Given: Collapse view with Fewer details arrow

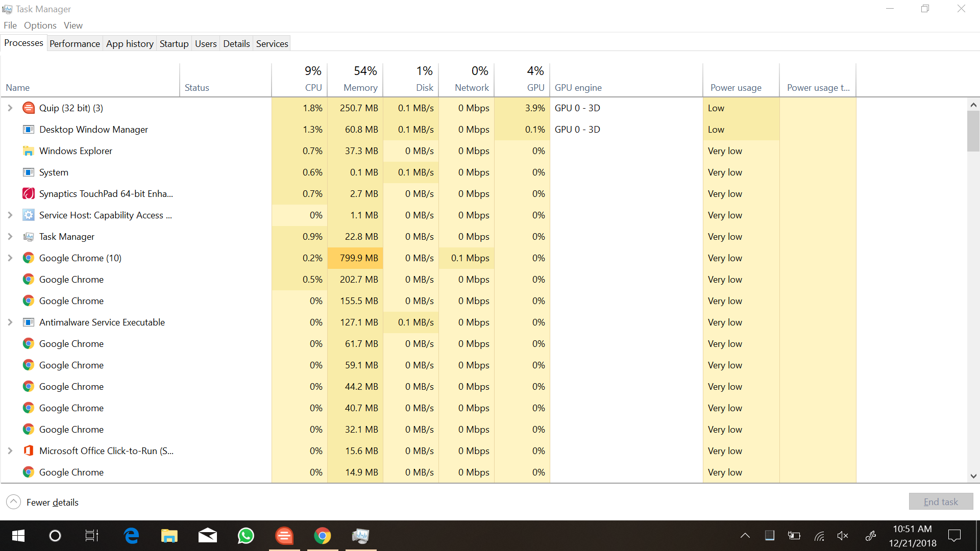Looking at the screenshot, I should click(14, 502).
